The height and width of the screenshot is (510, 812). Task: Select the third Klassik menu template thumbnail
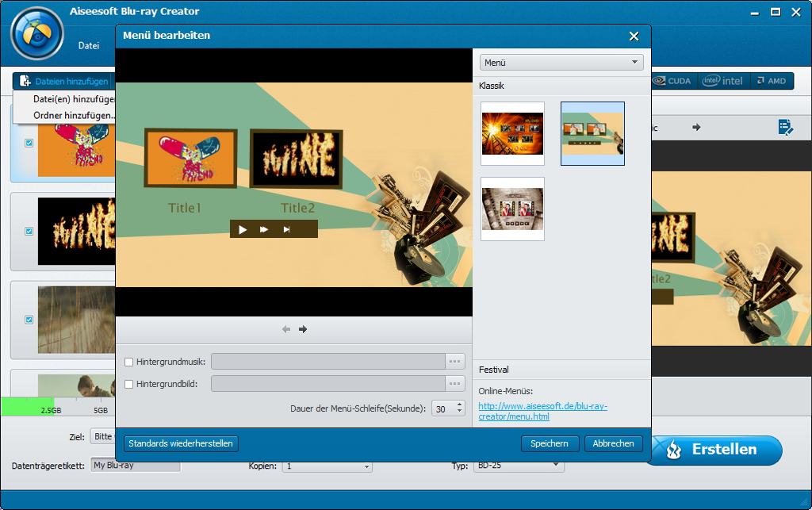(x=512, y=209)
